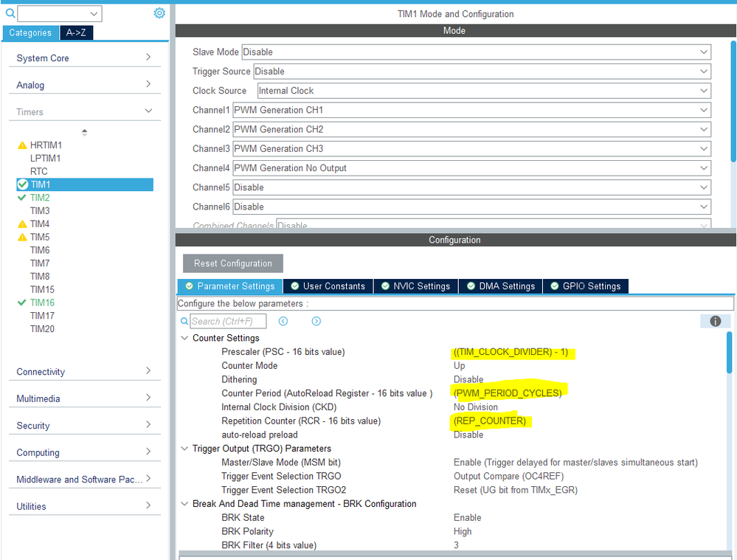Select TIM6 in the timers list
737x560 pixels.
tap(40, 251)
